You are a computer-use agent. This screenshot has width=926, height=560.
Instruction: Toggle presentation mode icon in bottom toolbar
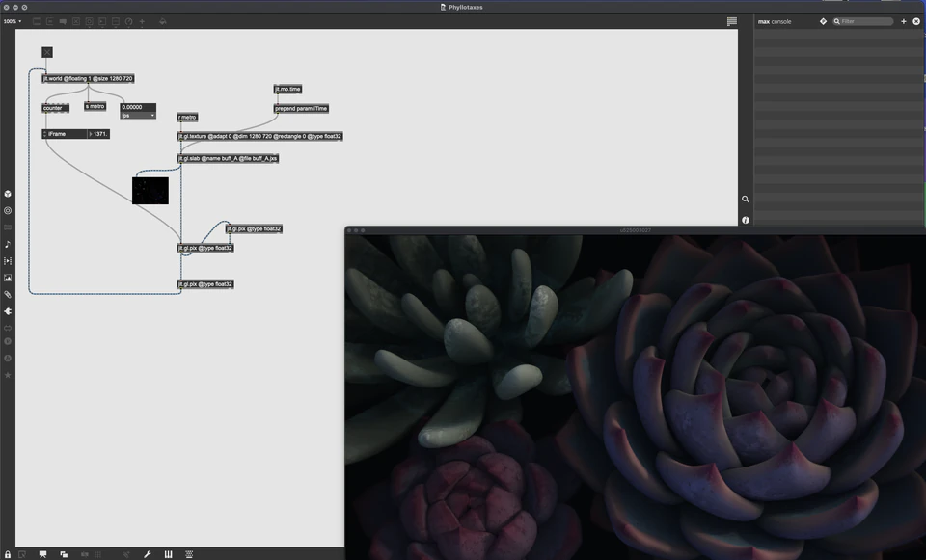pos(42,554)
